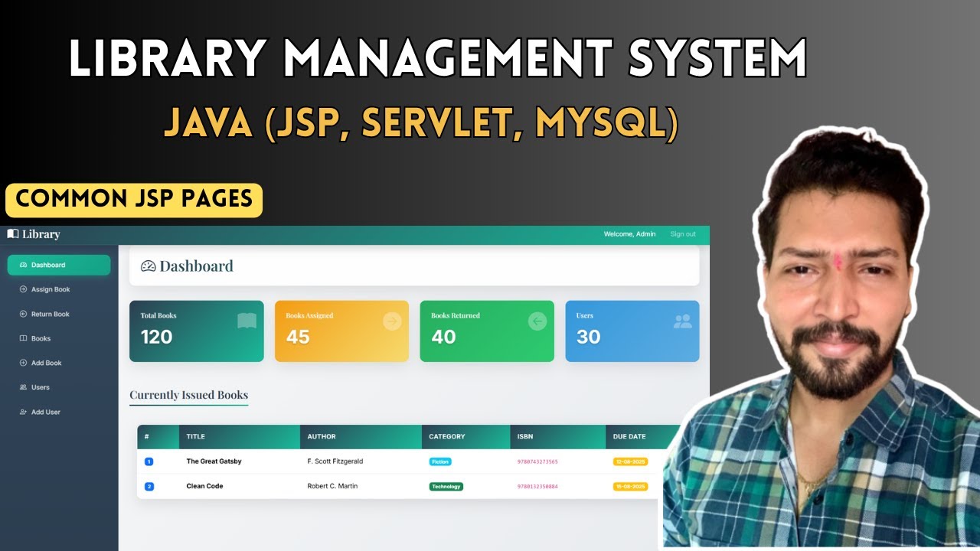
Task: Click the Clean Code title cell
Action: tap(205, 486)
